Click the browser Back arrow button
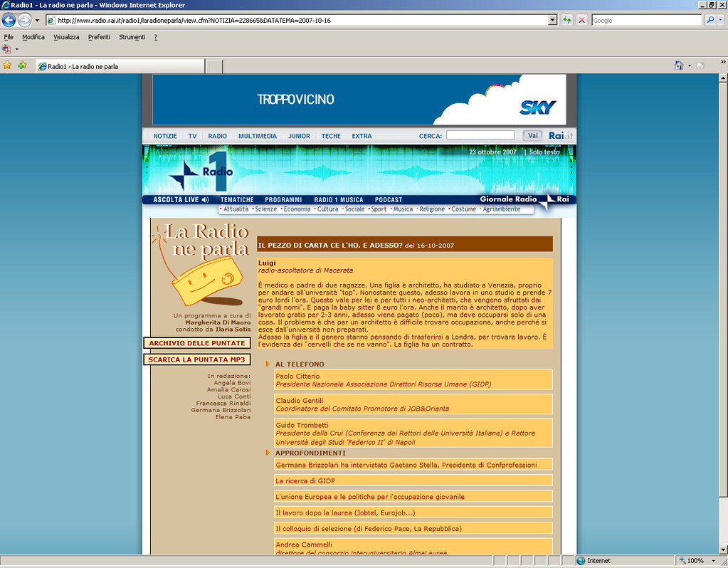Image resolution: width=728 pixels, height=568 pixels. click(x=9, y=20)
